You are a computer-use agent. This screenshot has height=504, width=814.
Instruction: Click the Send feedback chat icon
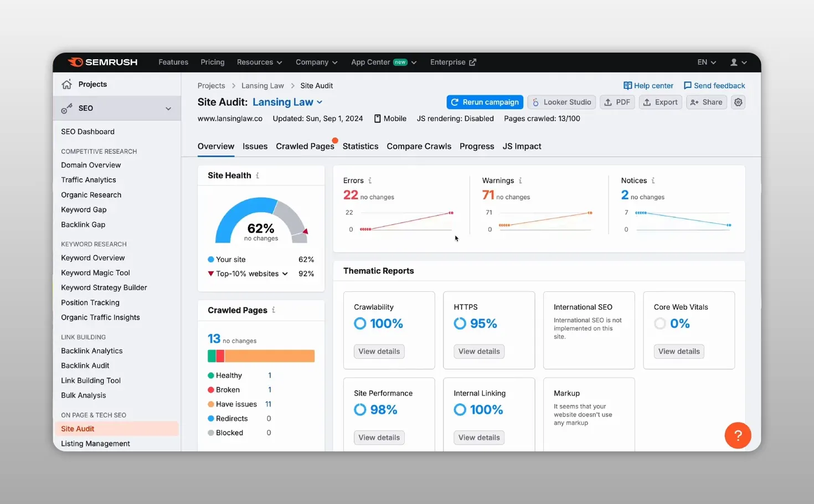click(688, 86)
